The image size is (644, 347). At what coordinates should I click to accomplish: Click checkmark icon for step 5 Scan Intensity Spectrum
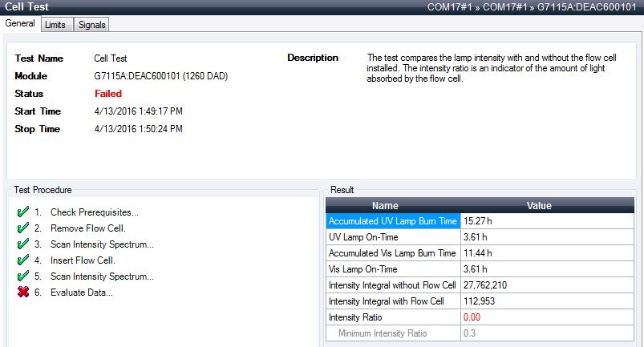click(22, 276)
